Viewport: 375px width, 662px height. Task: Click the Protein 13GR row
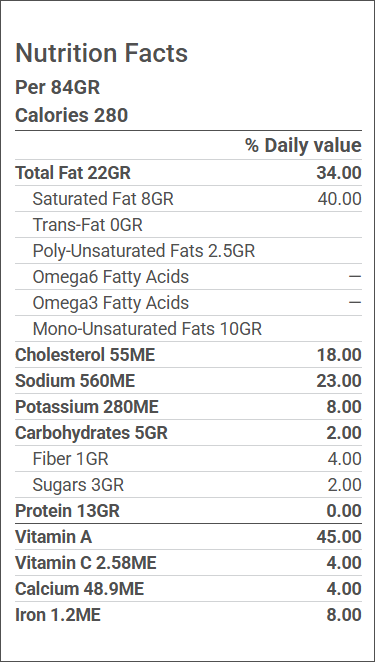click(x=188, y=511)
